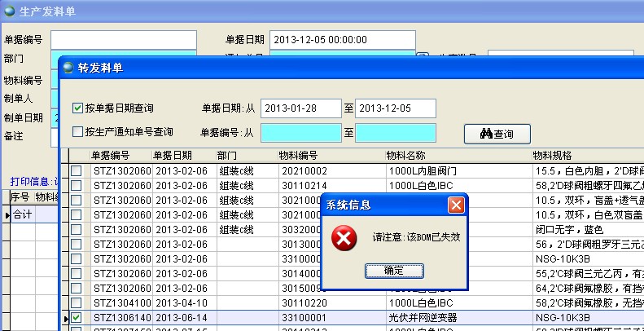Image resolution: width=644 pixels, height=331 pixels.
Task: Click the 单据日期 start date field
Action: (x=301, y=108)
